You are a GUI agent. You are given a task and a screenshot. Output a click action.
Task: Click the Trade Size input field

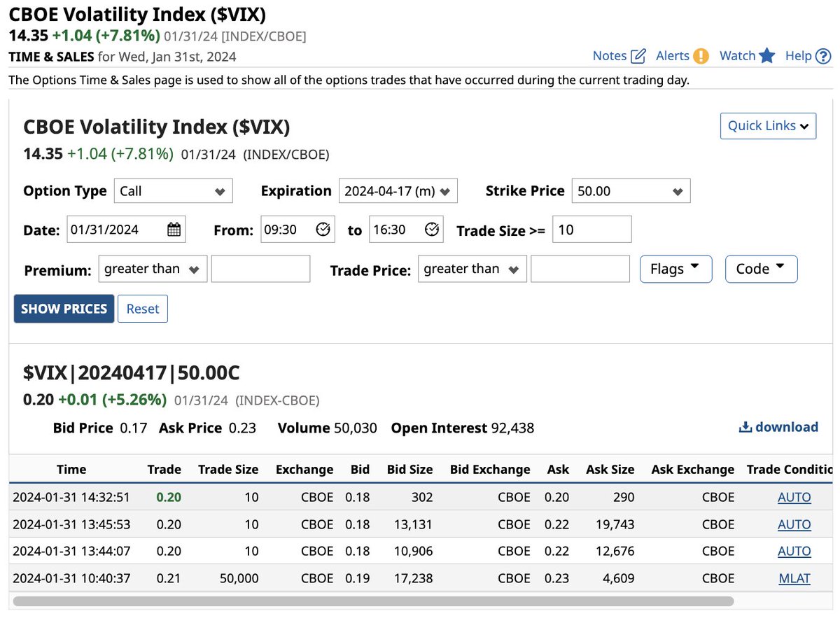point(591,229)
